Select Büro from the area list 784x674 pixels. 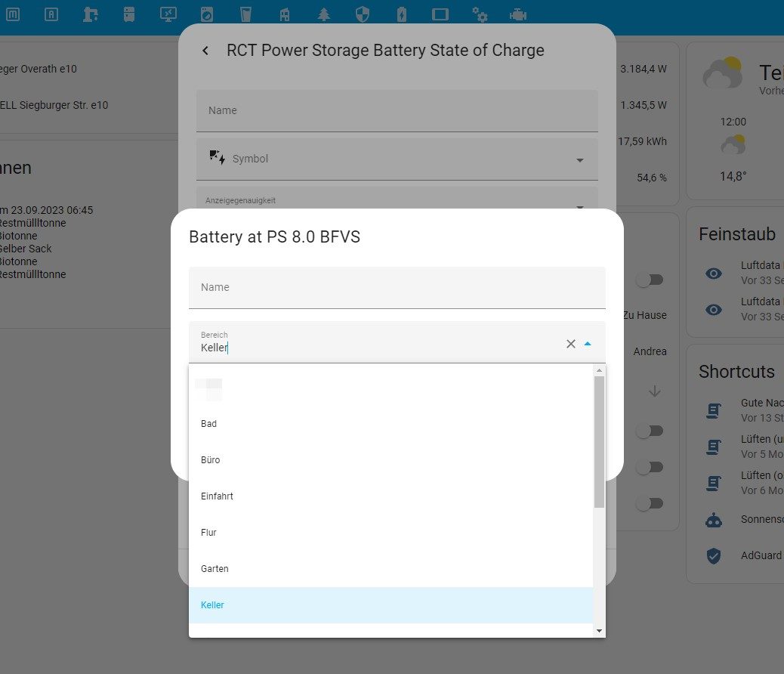(x=391, y=460)
